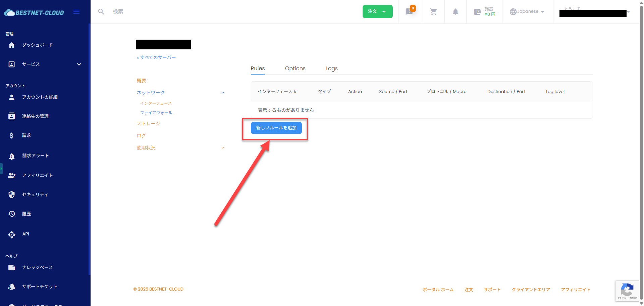Viewport: 644px width, 306px height.
Task: Open the green 注文 dropdown button
Action: [377, 11]
